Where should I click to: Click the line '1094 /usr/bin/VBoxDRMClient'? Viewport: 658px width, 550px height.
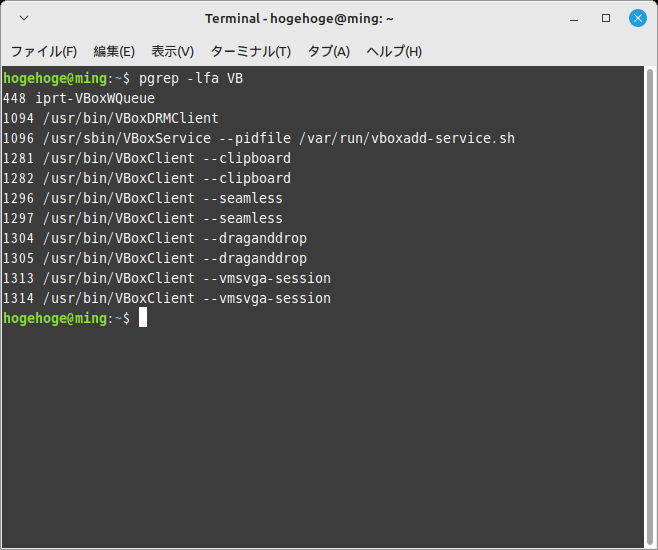[111, 118]
